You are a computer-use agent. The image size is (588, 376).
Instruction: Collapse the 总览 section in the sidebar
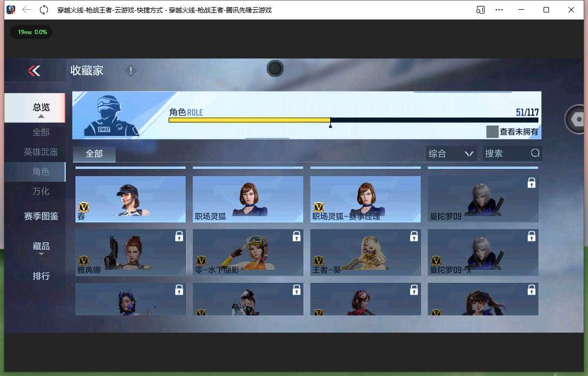(35, 108)
